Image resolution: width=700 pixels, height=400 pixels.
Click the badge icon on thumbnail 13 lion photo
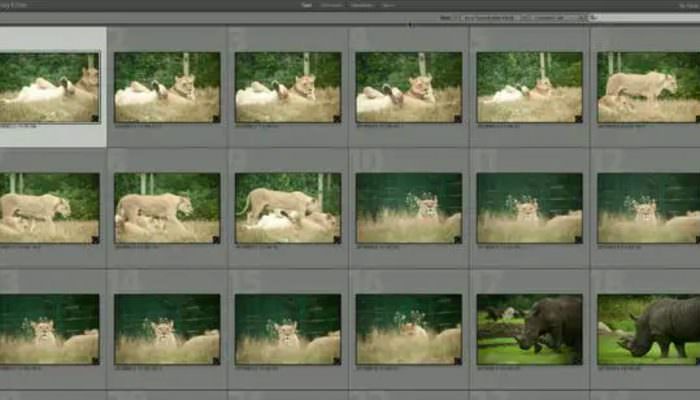(x=95, y=359)
